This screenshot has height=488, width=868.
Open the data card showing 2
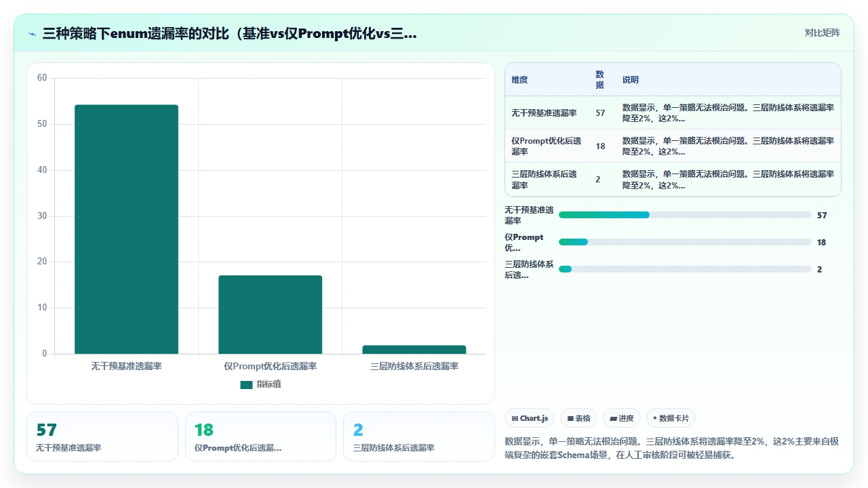point(419,436)
